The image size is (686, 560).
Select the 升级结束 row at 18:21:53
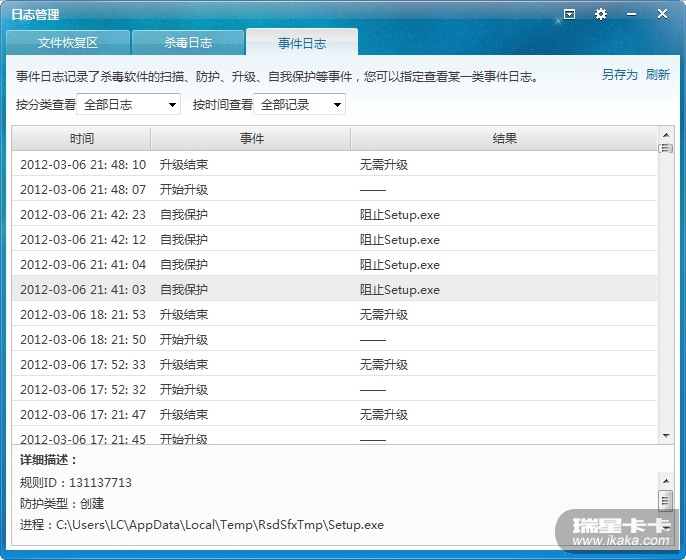[335, 314]
